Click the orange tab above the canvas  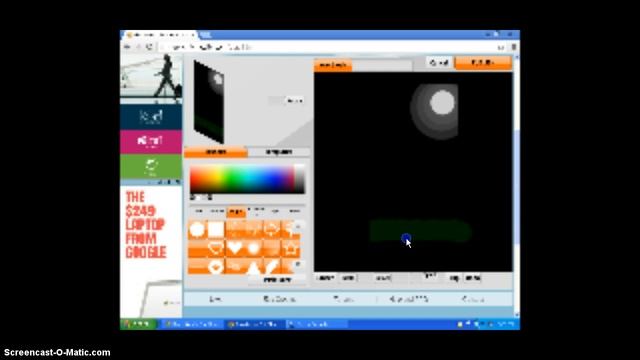333,65
